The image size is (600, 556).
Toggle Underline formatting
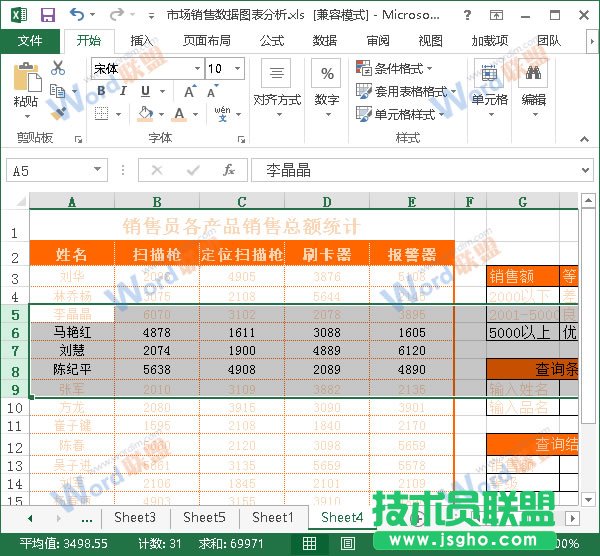145,91
